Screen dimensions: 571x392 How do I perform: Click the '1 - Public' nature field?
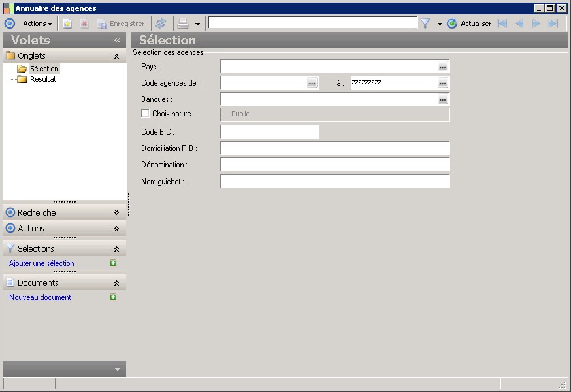[335, 114]
